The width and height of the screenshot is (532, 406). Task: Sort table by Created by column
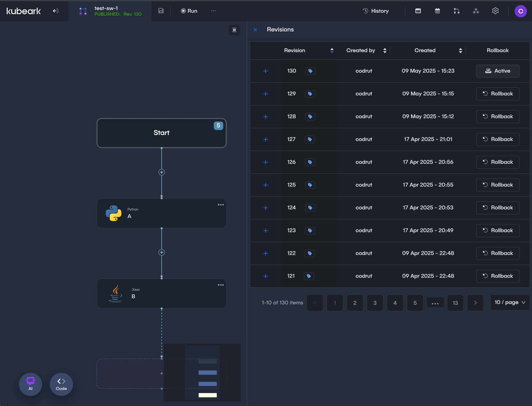385,50
